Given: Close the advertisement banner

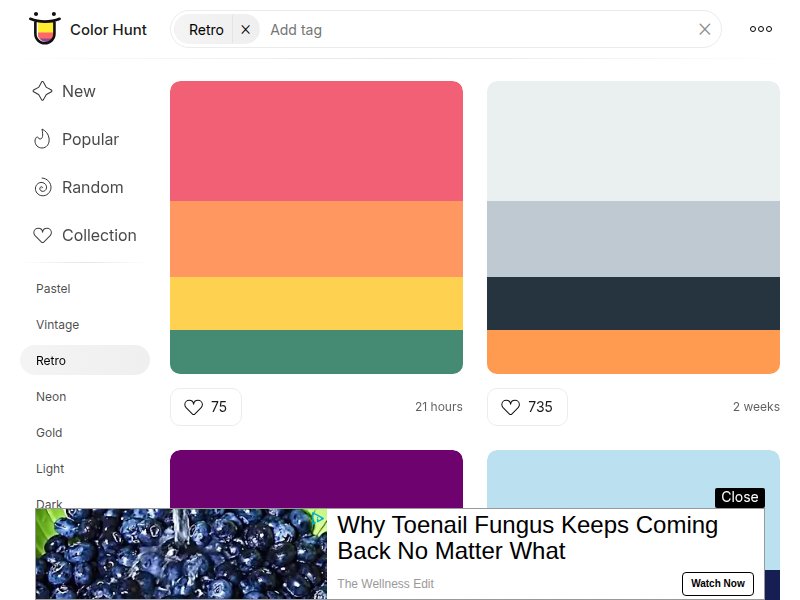Looking at the screenshot, I should click(739, 497).
